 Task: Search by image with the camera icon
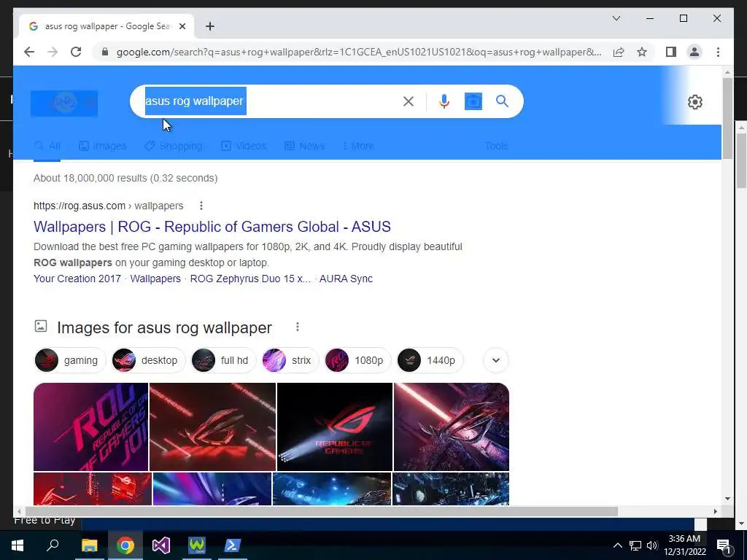pos(473,101)
